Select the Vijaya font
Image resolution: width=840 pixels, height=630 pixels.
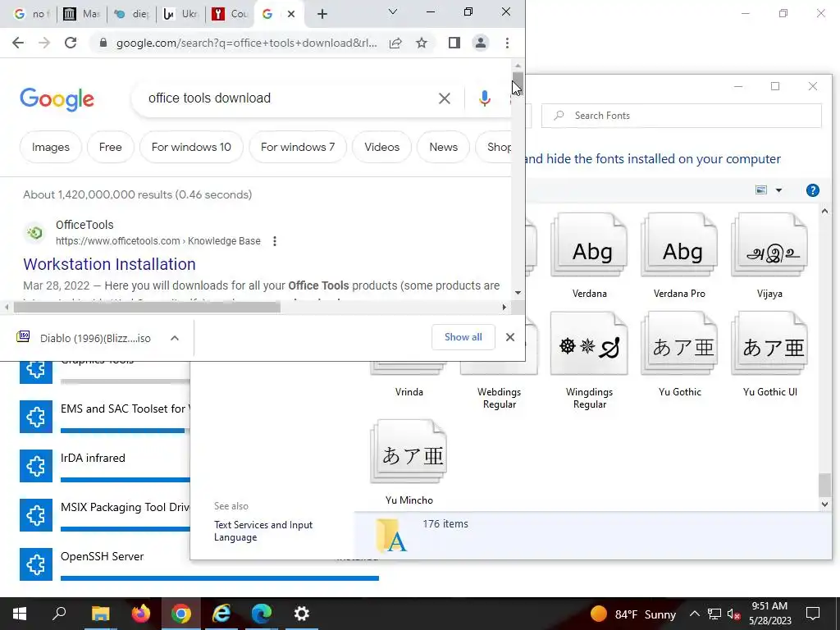(769, 256)
